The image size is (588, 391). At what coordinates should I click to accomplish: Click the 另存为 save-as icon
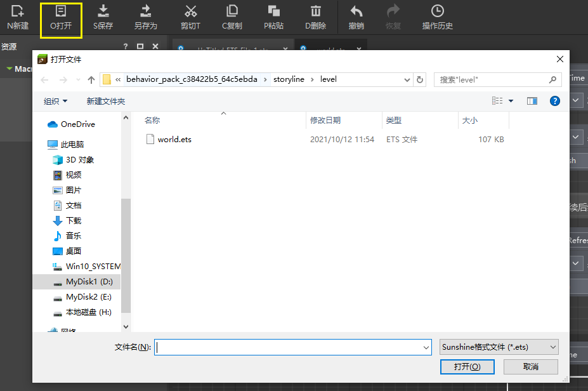146,11
